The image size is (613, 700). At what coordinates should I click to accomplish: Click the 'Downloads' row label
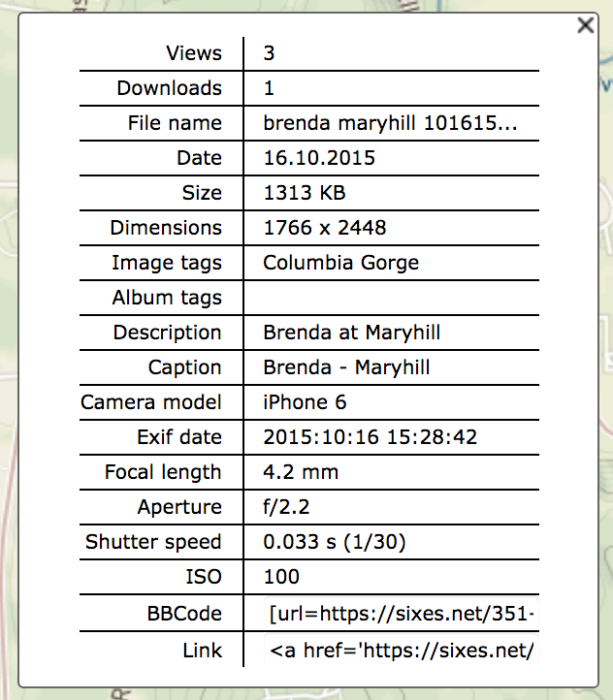[x=169, y=88]
